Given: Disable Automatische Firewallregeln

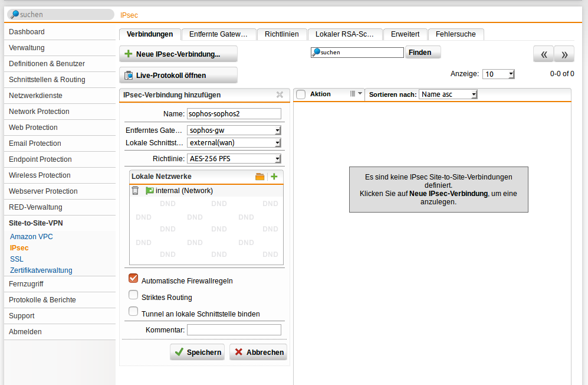Looking at the screenshot, I should point(133,278).
